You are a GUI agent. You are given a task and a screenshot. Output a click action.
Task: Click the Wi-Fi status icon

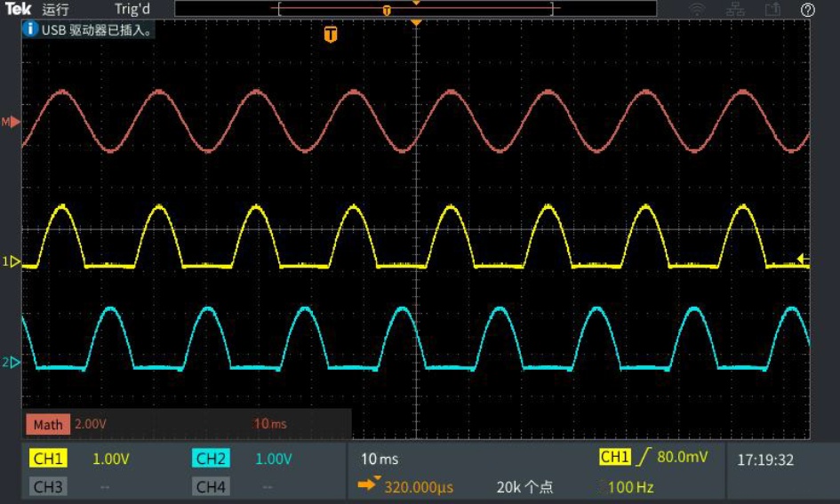(698, 10)
